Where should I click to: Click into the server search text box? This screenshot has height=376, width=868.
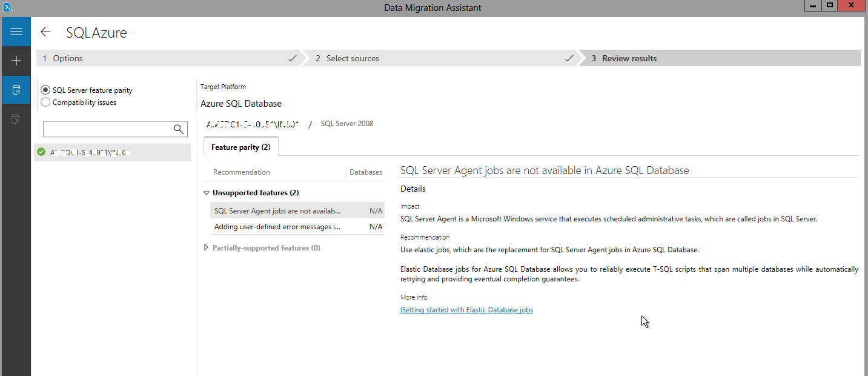pyautogui.click(x=107, y=129)
